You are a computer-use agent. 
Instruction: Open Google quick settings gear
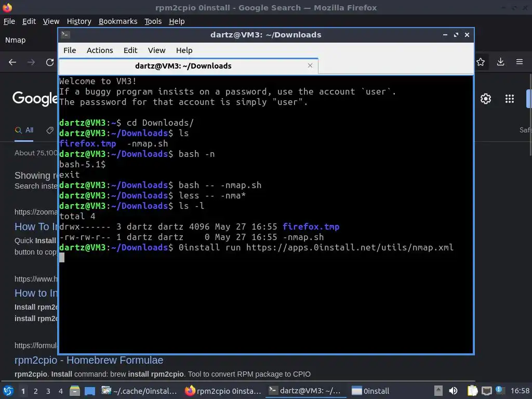[486, 99]
